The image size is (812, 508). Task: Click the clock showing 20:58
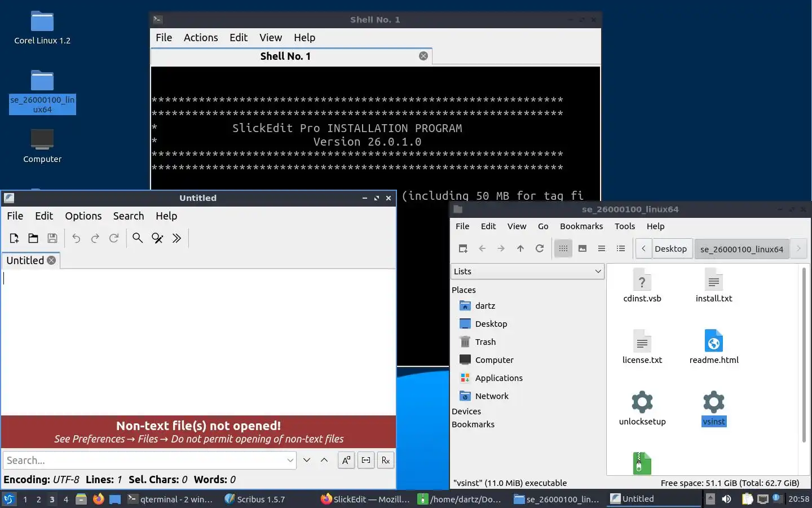(798, 499)
